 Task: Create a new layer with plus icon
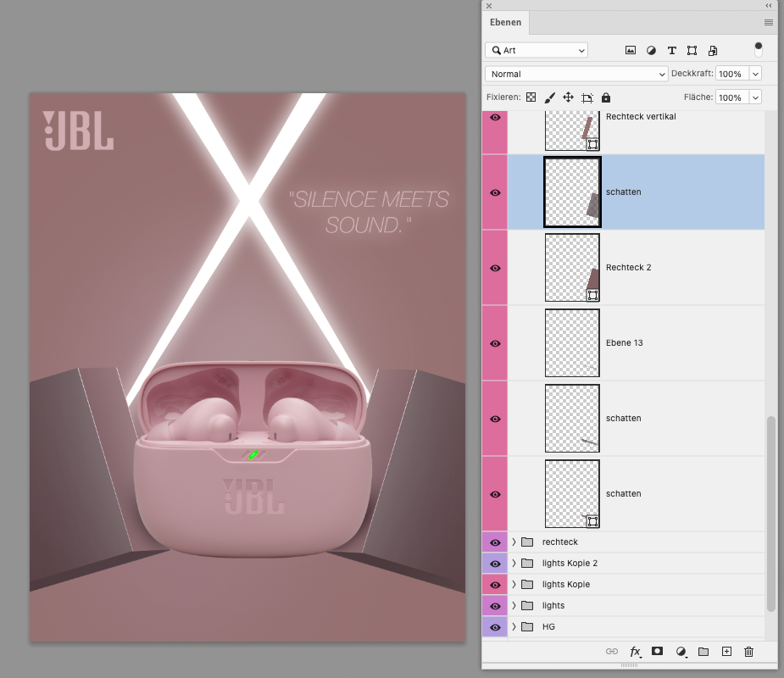pos(726,652)
